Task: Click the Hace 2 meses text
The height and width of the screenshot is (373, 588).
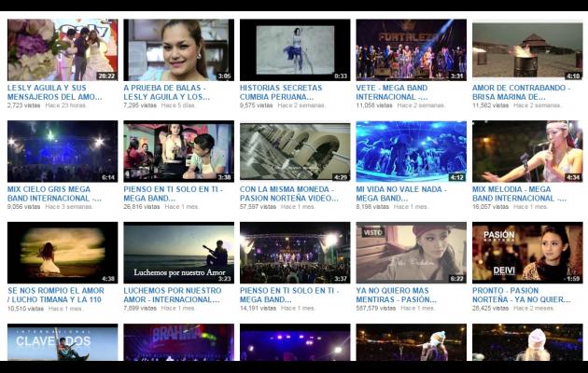Action: [534, 309]
